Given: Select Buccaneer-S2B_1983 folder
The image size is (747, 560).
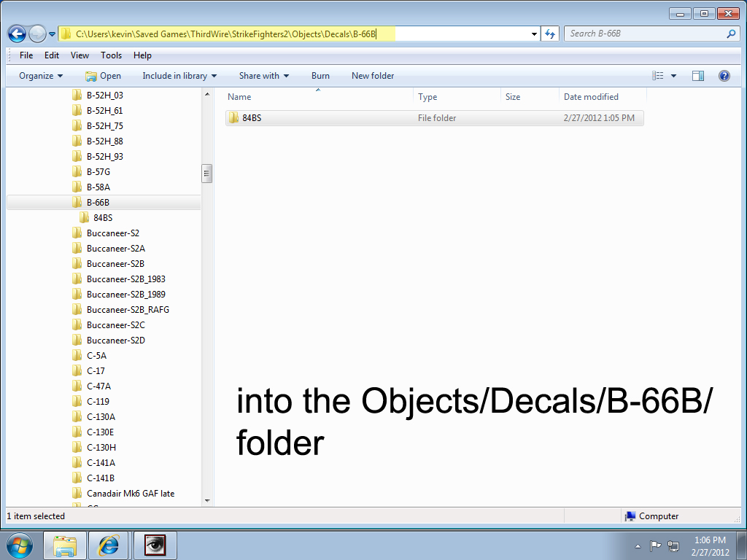Looking at the screenshot, I should [125, 279].
